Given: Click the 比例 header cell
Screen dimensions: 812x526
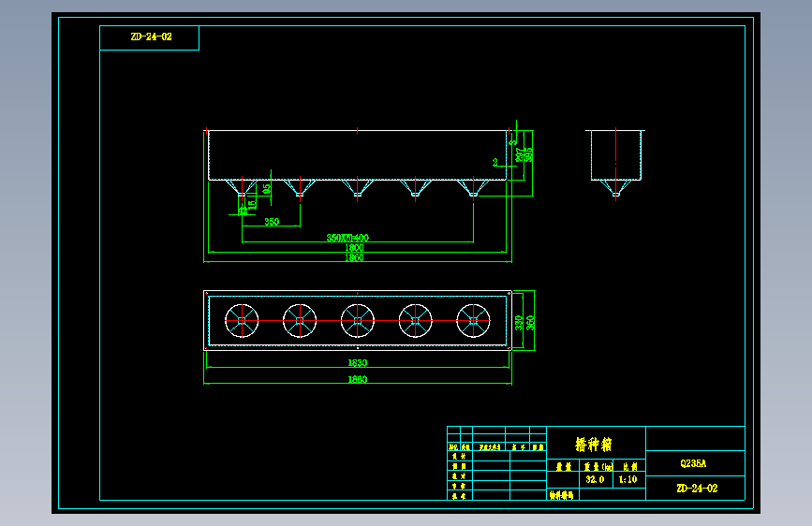Looking at the screenshot, I should (x=629, y=466).
